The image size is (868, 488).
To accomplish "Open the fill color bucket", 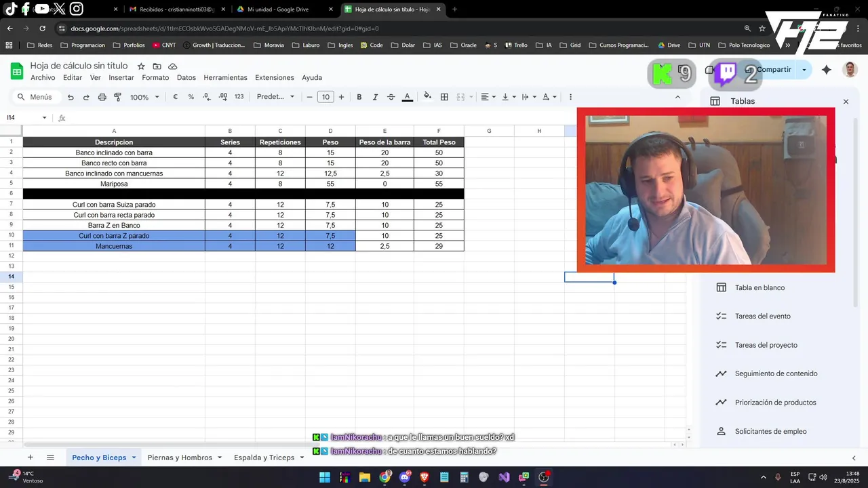I will point(427,97).
